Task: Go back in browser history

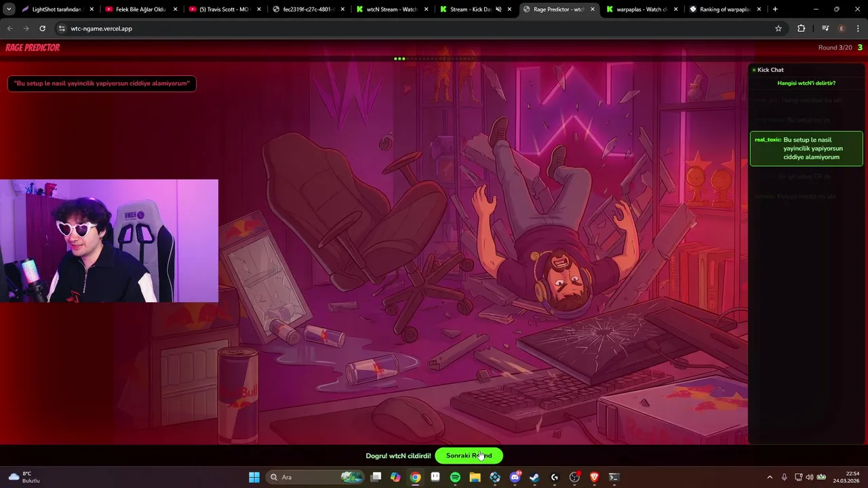Action: [10, 28]
